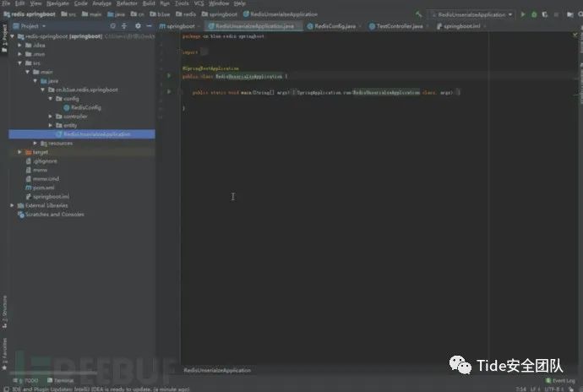583x392 pixels.
Task: Switch to the TestController.java tab
Action: click(x=399, y=26)
